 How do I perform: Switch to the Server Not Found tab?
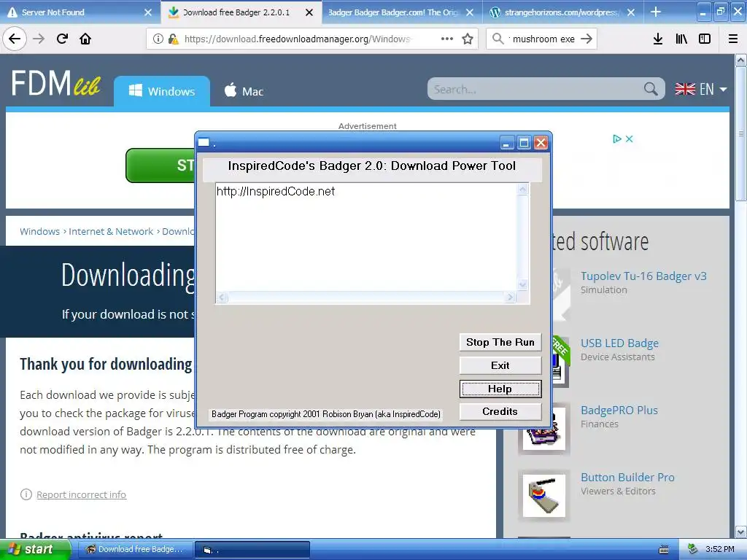pyautogui.click(x=76, y=12)
